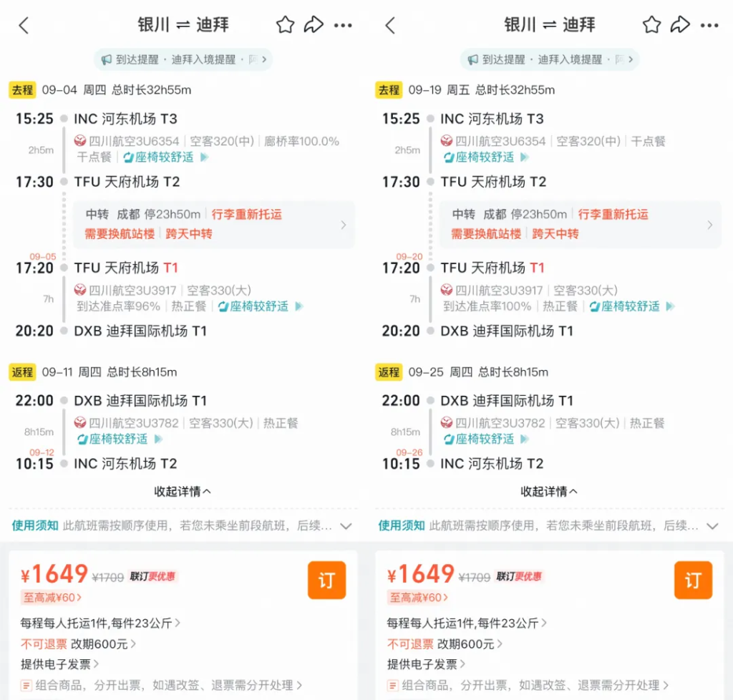Viewport: 733px width, 700px height.
Task: Open seat comfort info for 3U3782, 09-11 return
Action: 120,439
